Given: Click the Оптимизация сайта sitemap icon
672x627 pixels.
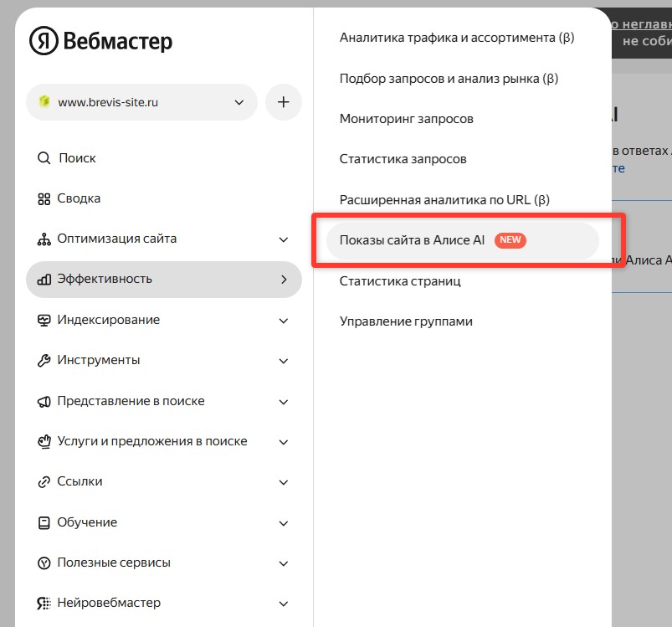Looking at the screenshot, I should (x=44, y=239).
